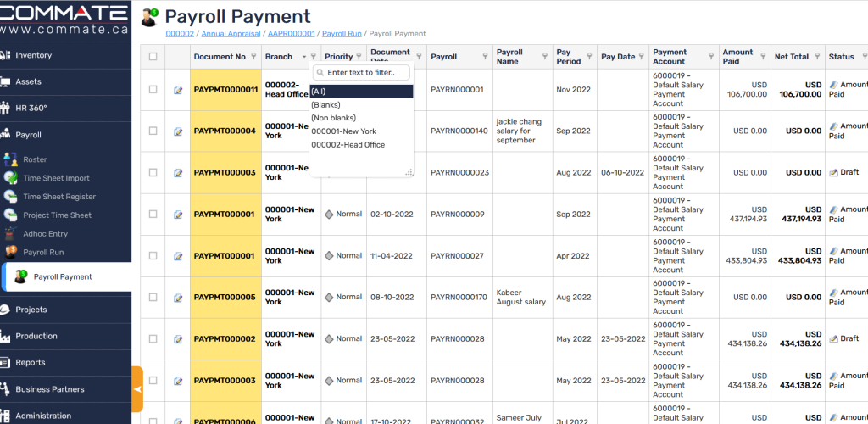Click the Projects helmet icon
Viewport: 868px width, 424px height.
(x=6, y=310)
